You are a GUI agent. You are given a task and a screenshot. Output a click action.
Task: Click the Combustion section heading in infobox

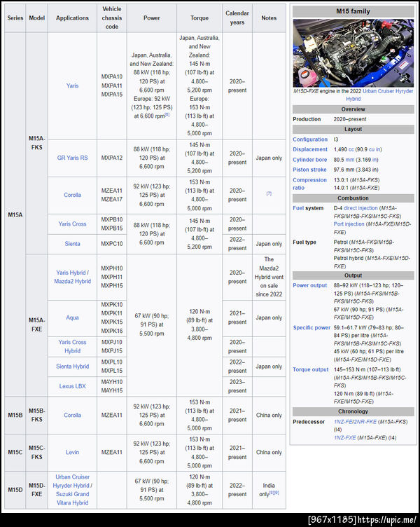coord(353,198)
